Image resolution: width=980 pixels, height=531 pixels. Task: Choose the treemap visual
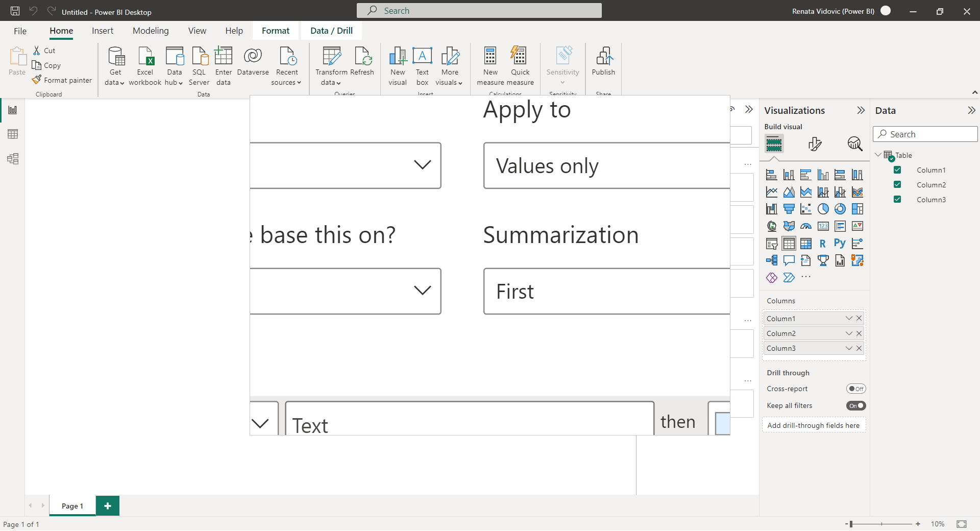[x=857, y=209]
